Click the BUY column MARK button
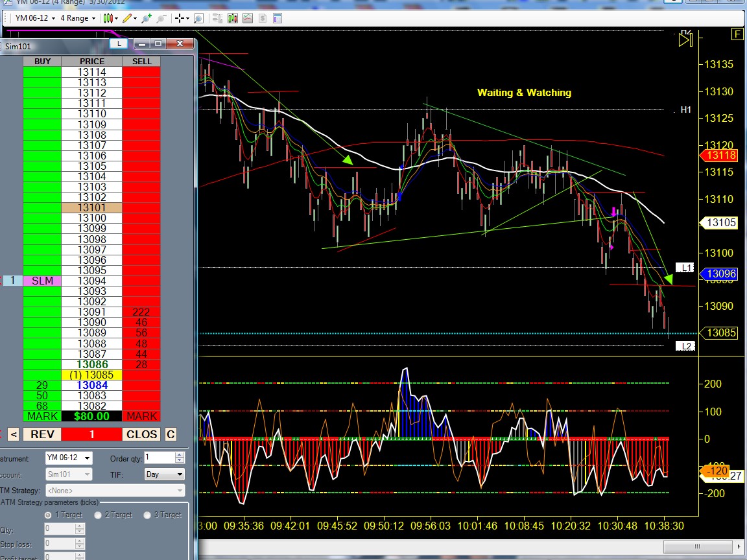The height and width of the screenshot is (560, 747). click(42, 416)
